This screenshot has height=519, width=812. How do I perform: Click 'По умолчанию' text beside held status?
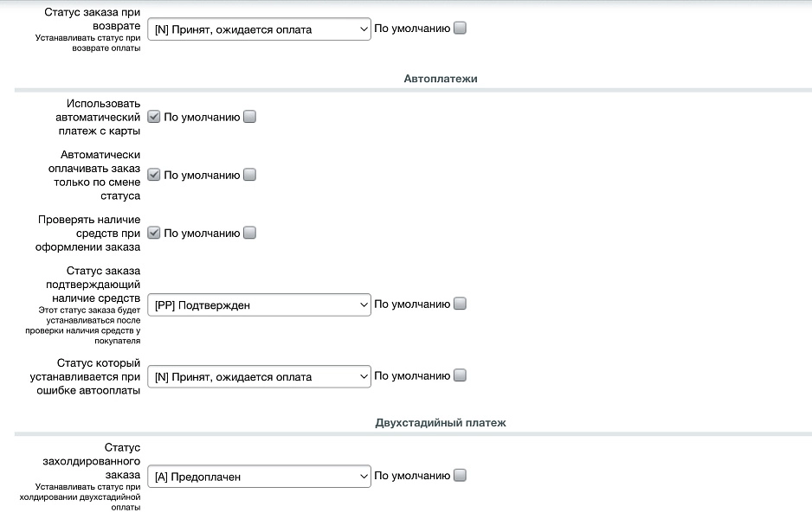412,476
